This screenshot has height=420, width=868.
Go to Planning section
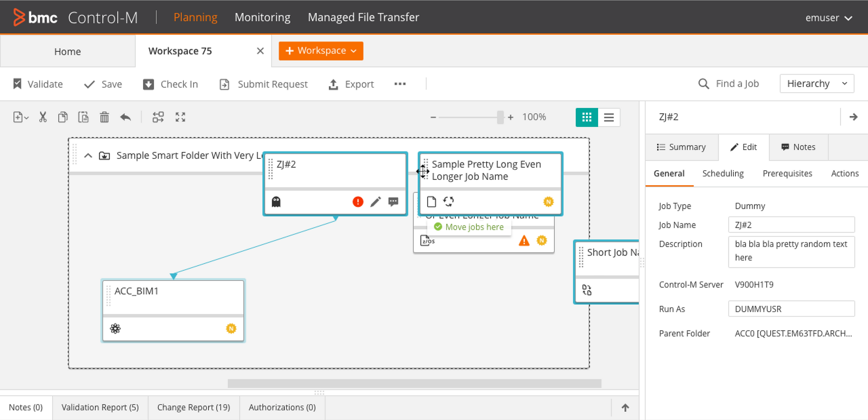tap(195, 17)
